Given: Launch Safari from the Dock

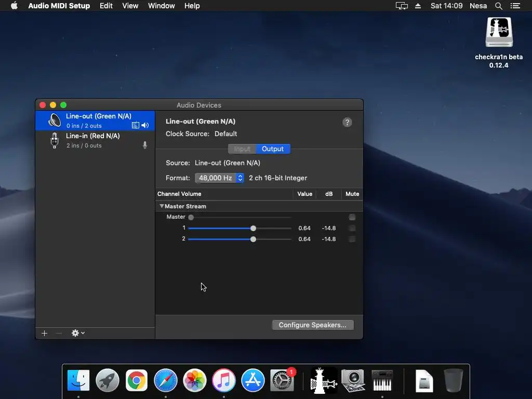Looking at the screenshot, I should coord(166,380).
